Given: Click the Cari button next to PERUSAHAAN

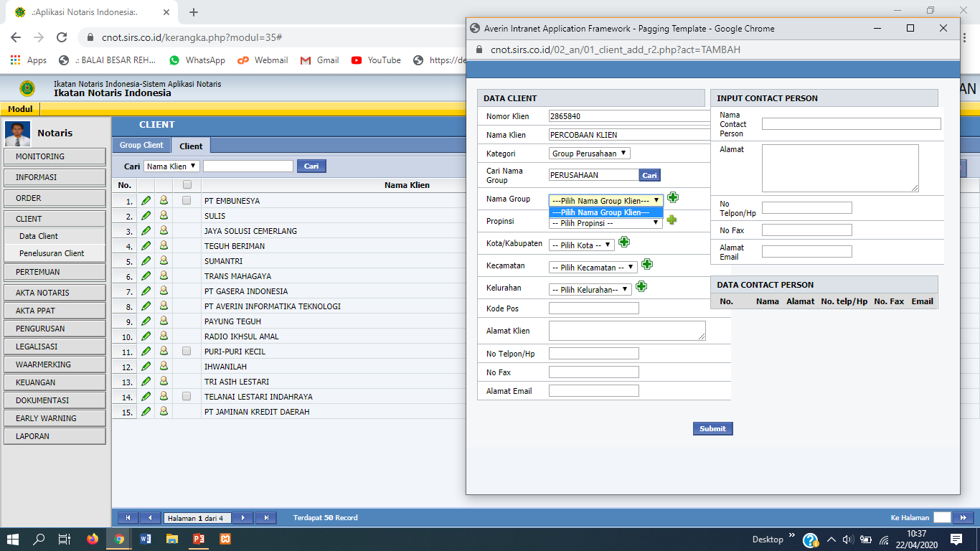Looking at the screenshot, I should tap(649, 175).
